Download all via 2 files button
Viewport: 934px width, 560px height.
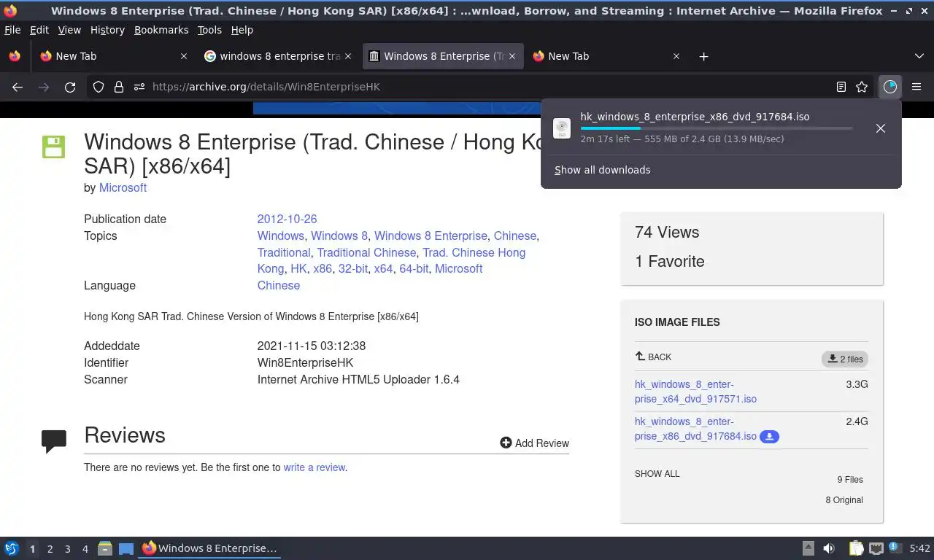tap(845, 359)
